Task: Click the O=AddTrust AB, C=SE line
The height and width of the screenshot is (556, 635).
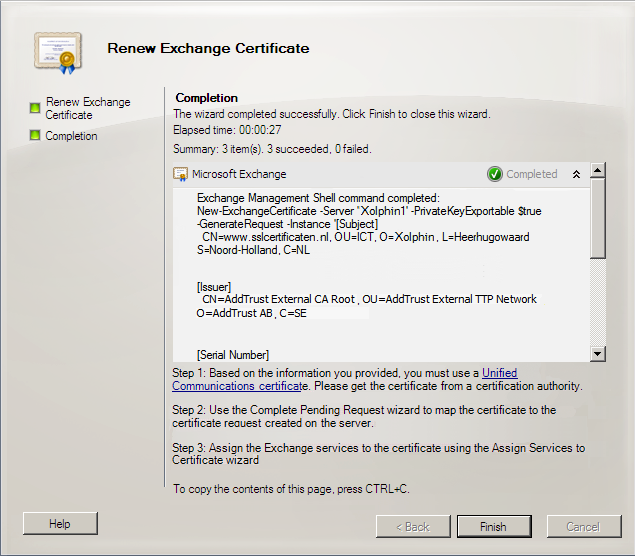Action: click(251, 313)
